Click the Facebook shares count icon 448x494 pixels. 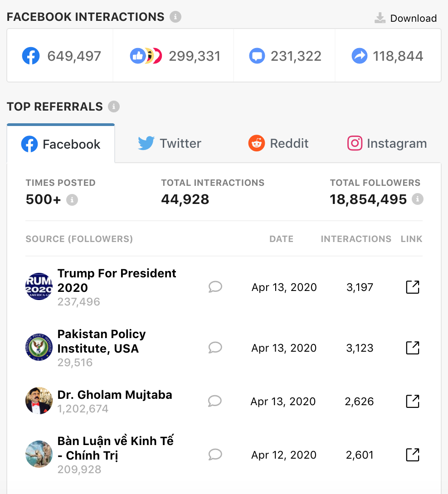click(360, 56)
